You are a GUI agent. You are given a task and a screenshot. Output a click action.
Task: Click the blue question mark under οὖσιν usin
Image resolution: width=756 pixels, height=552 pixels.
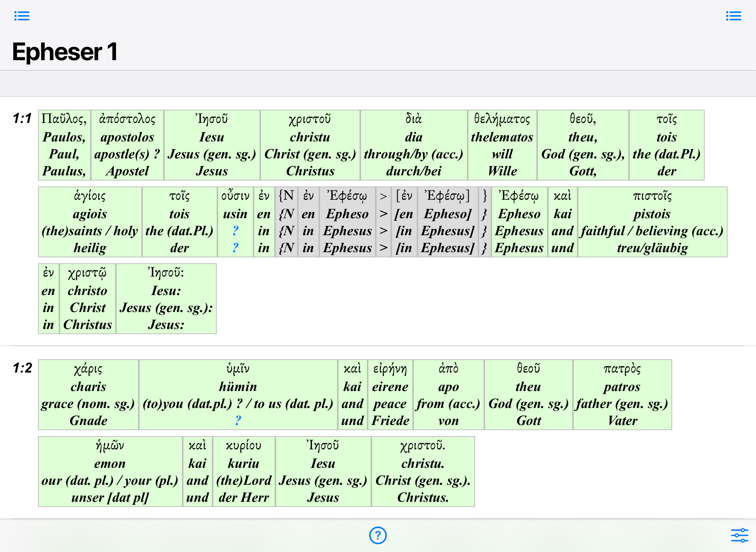click(235, 231)
